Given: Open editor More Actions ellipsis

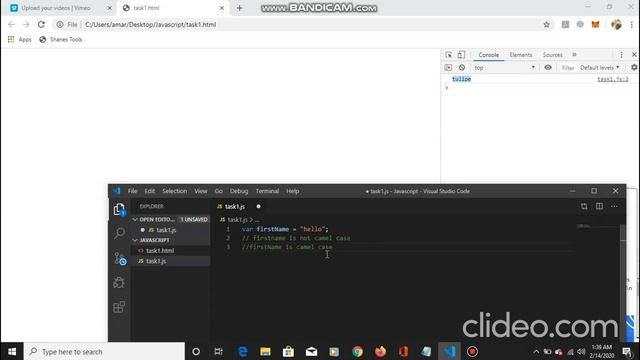Looking at the screenshot, I should [614, 207].
